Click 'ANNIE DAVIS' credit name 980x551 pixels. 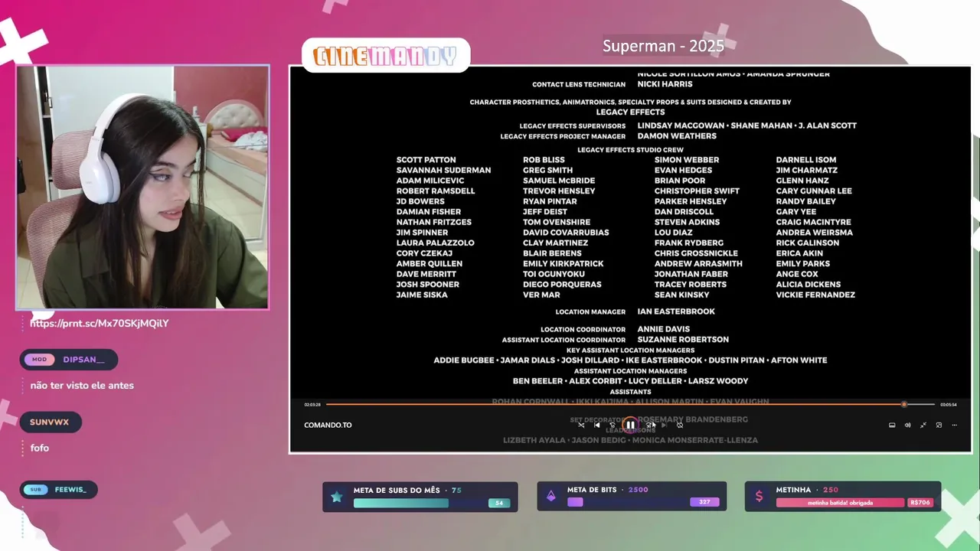coord(663,329)
